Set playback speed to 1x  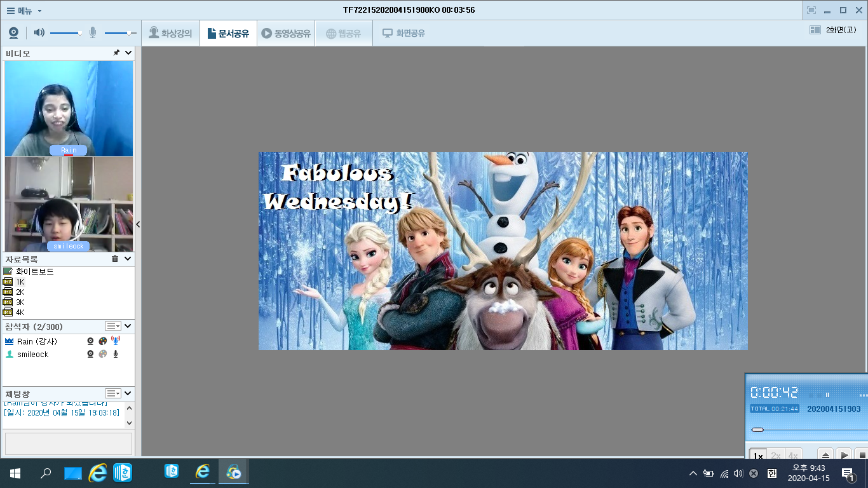(757, 456)
